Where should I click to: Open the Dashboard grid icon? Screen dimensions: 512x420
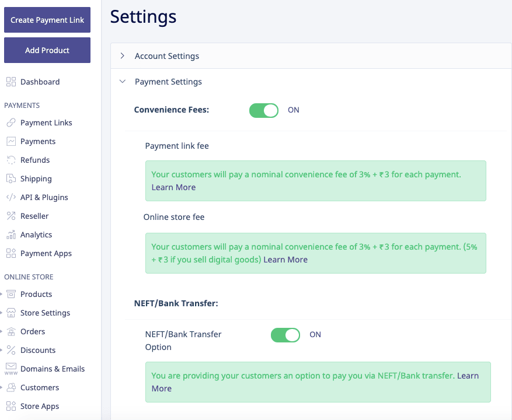pyautogui.click(x=11, y=82)
